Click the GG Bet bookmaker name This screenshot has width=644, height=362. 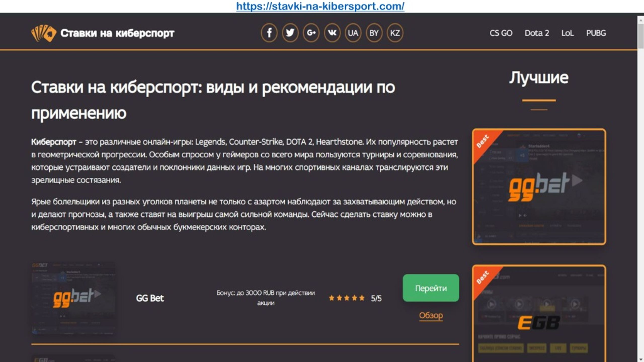pyautogui.click(x=150, y=298)
